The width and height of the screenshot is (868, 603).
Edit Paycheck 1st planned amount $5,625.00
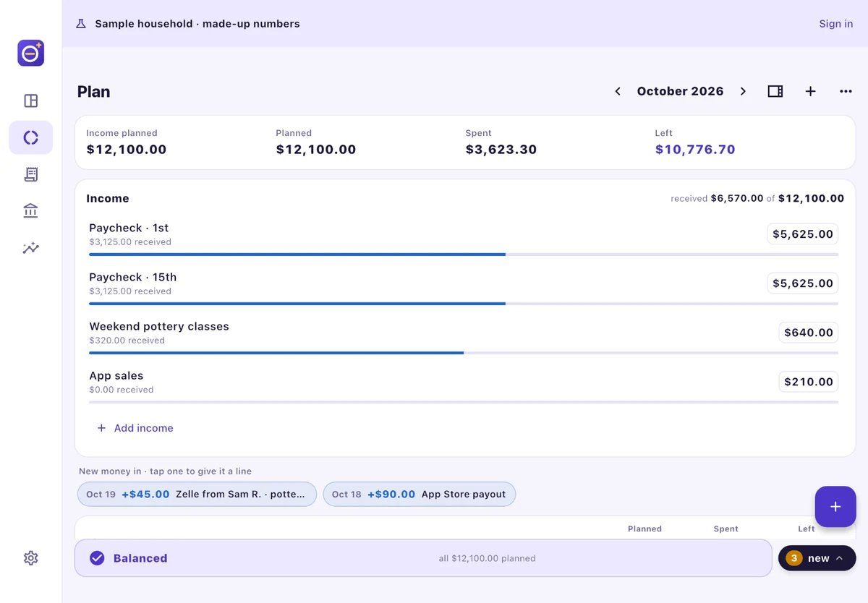tap(803, 234)
